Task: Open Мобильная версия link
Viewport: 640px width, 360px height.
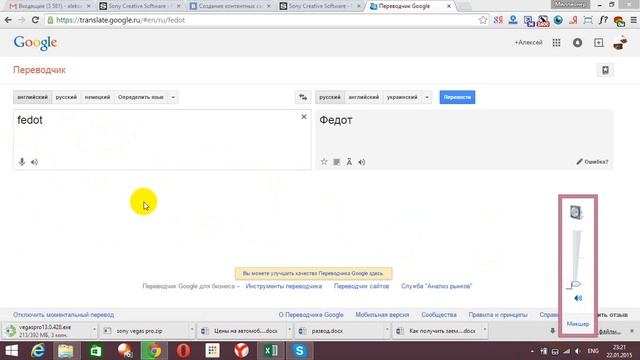Action: pyautogui.click(x=382, y=315)
